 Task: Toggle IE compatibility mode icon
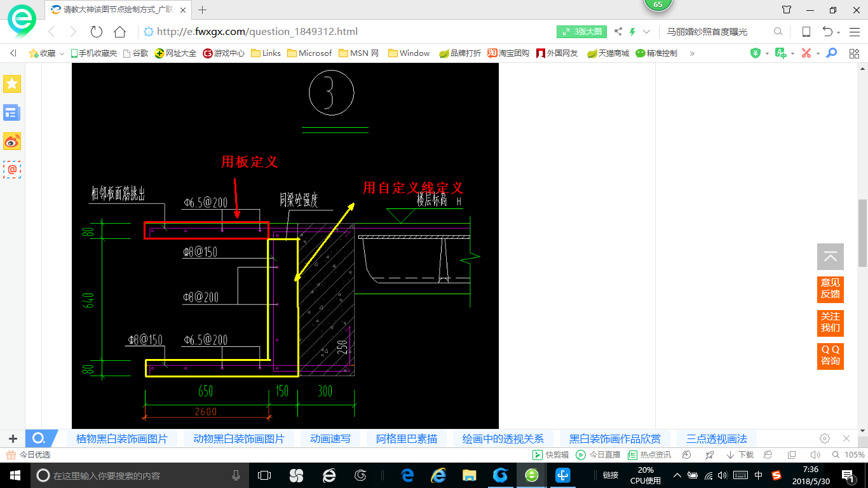768,455
